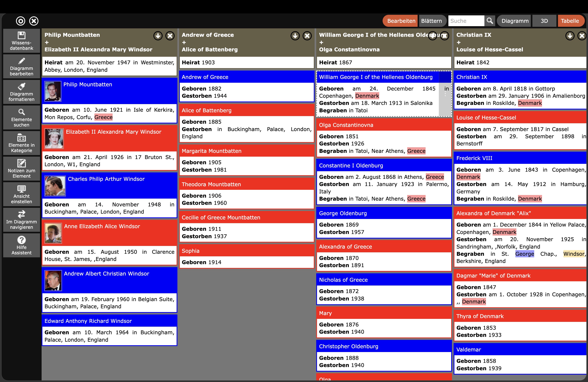Viewport: 588px width, 382px height.
Task: Close the Philip Mountbatten family column
Action: [x=170, y=36]
